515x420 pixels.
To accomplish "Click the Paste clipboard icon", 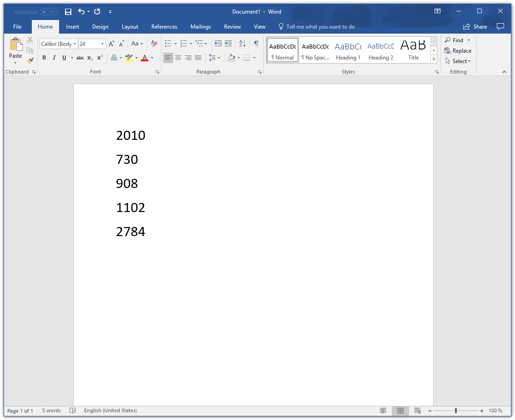I will point(15,44).
